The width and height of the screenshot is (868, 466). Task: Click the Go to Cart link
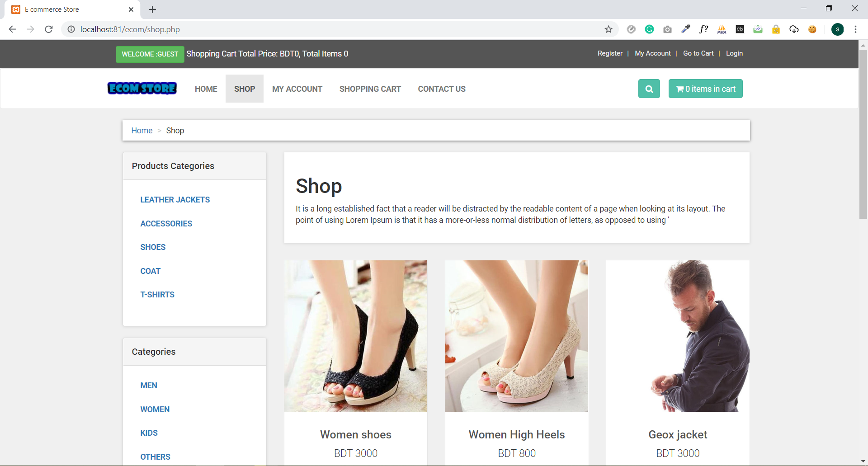pyautogui.click(x=698, y=53)
